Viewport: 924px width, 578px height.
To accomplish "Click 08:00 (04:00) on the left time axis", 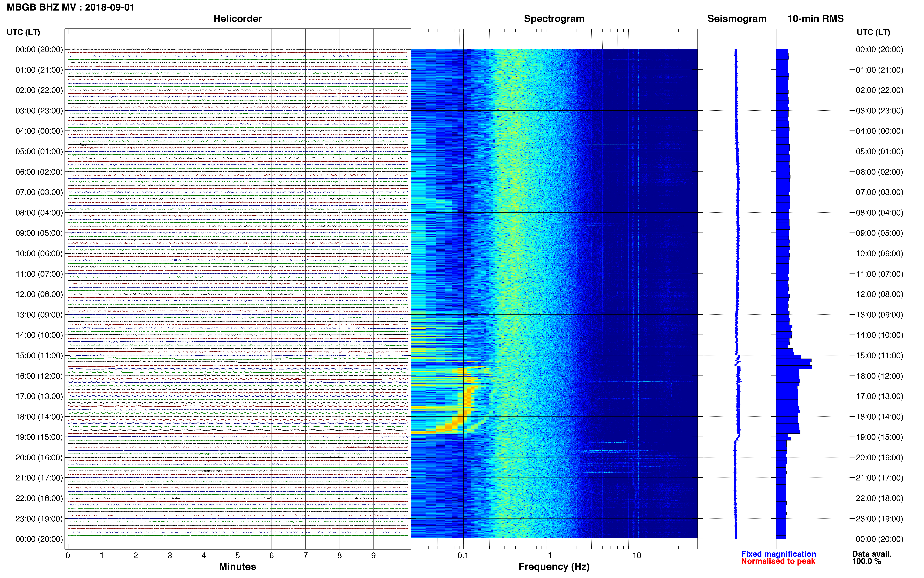I will (39, 213).
